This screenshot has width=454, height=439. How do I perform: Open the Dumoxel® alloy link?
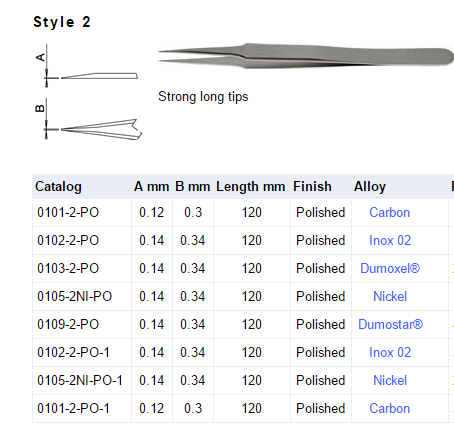click(x=390, y=269)
